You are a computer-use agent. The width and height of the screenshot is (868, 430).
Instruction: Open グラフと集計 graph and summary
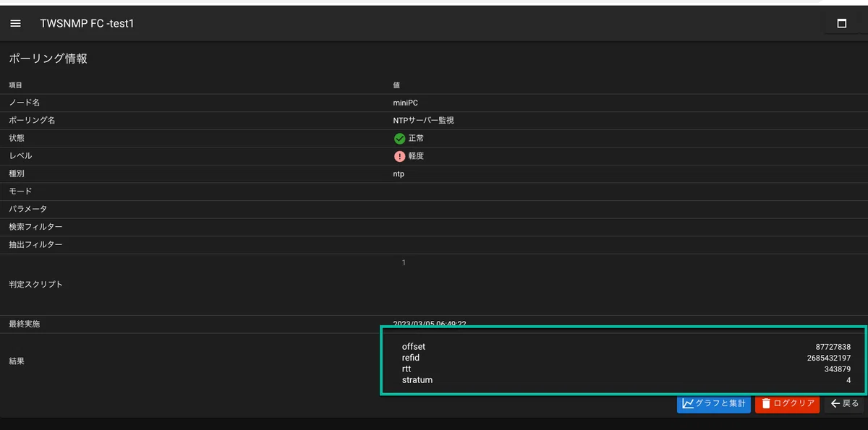pos(713,403)
